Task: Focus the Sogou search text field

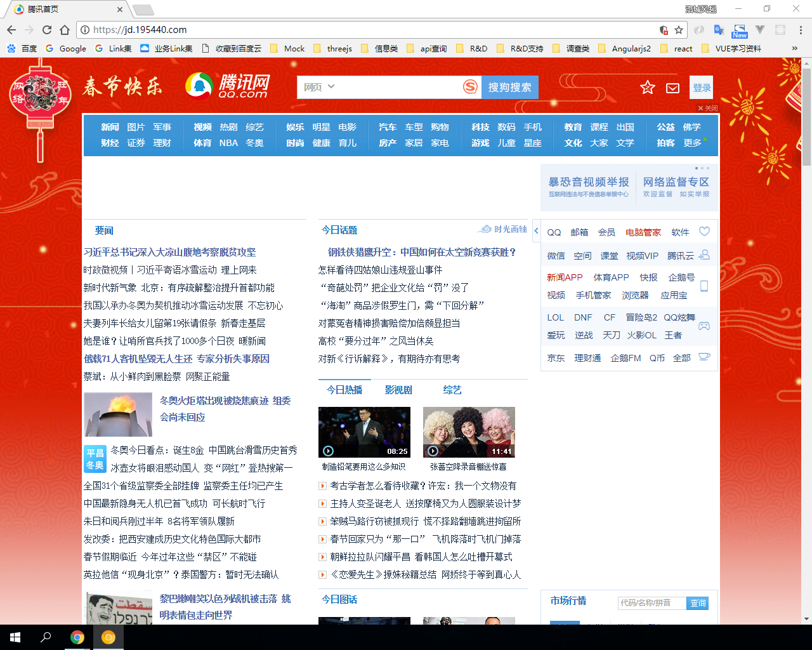Action: click(400, 87)
